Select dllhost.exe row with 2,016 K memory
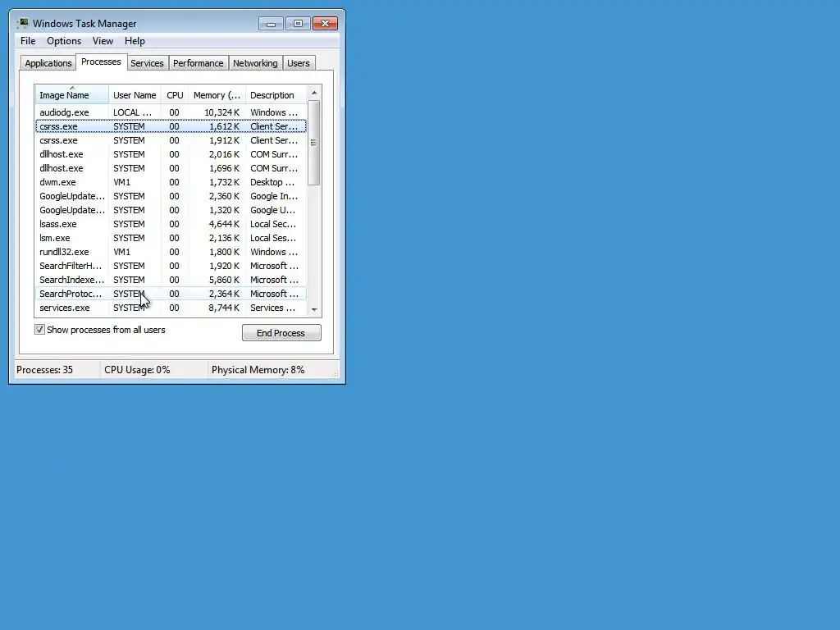The height and width of the screenshot is (630, 840). click(171, 154)
